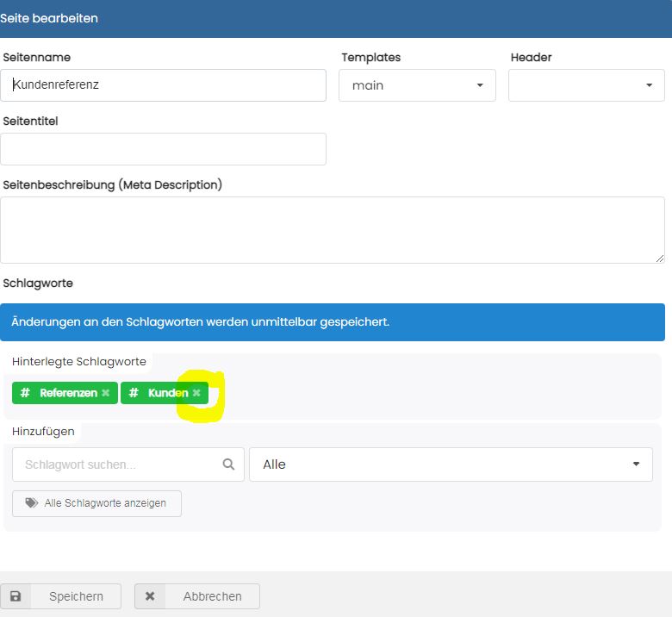Click the floppy disk save icon

pyautogui.click(x=16, y=596)
